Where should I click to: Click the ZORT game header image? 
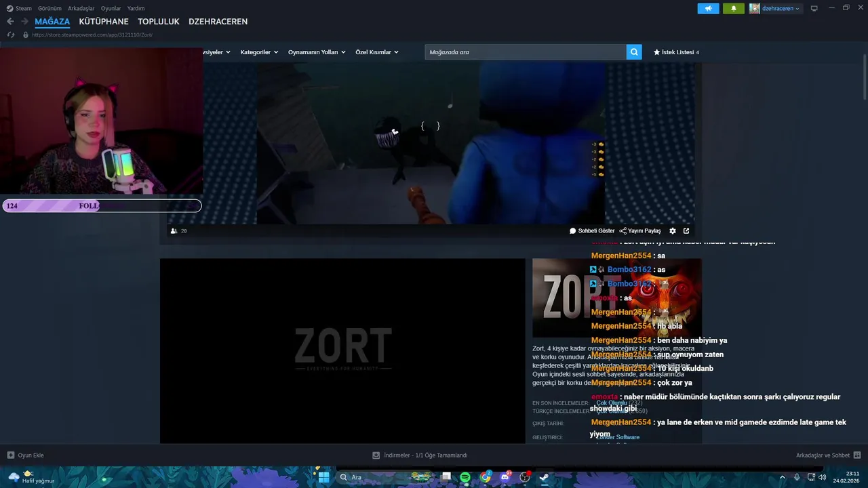tap(616, 298)
